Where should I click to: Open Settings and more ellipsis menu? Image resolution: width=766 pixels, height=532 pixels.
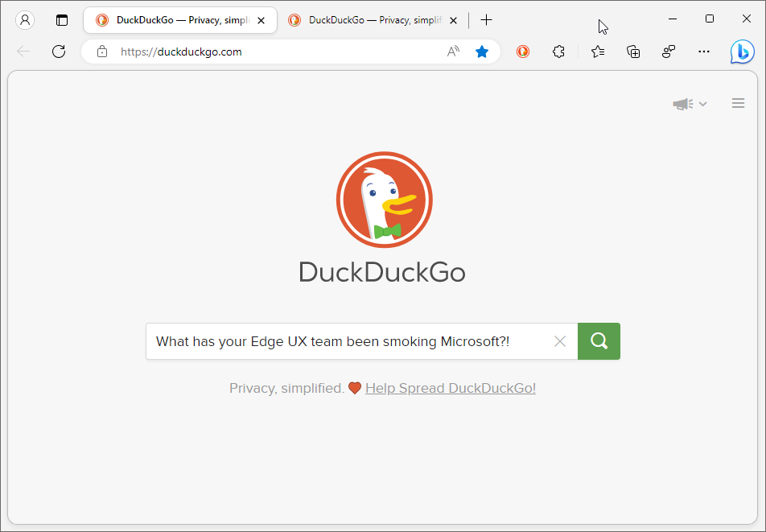pyautogui.click(x=704, y=52)
